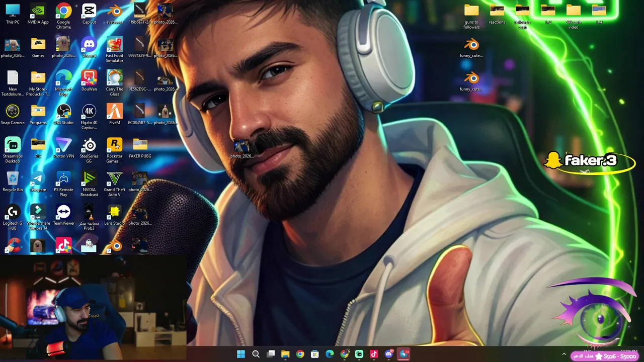Open Microsoft Edge from the taskbar
The height and width of the screenshot is (362, 644).
(330, 354)
